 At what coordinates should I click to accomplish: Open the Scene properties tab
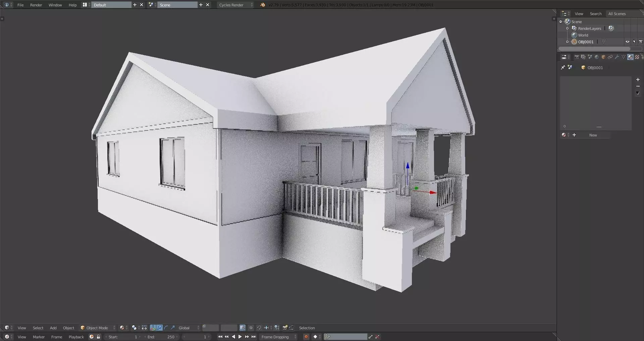590,57
